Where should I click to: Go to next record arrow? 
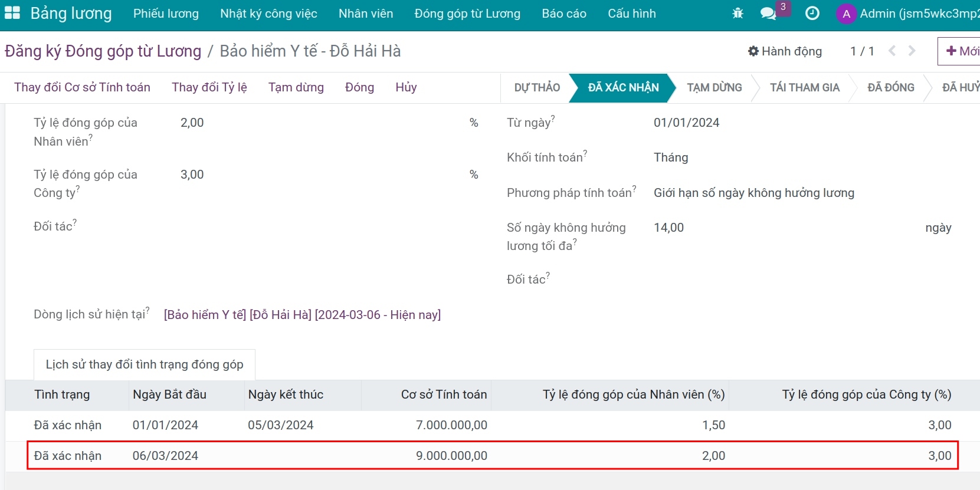pyautogui.click(x=912, y=51)
